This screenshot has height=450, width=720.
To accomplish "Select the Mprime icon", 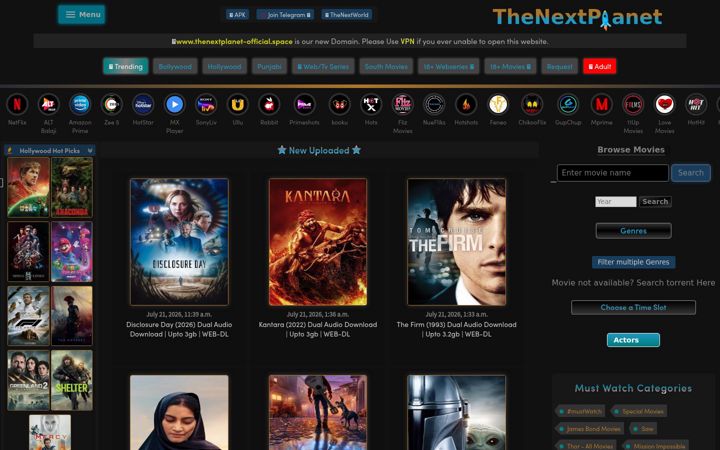I will [602, 104].
